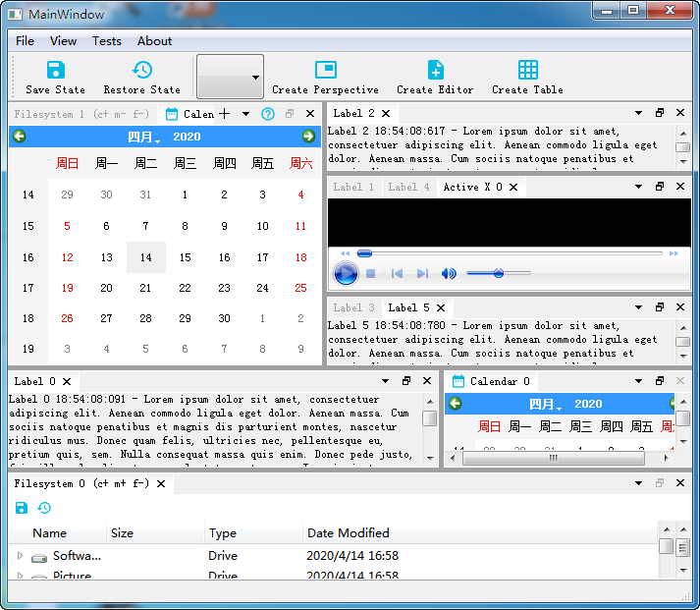
Task: Open tabs menu arrow in Label 0 area
Action: click(385, 381)
